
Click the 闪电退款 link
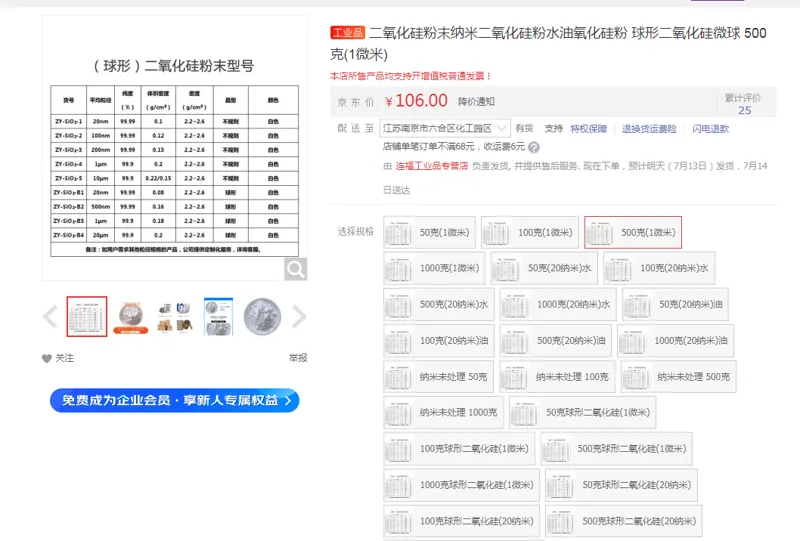point(710,129)
